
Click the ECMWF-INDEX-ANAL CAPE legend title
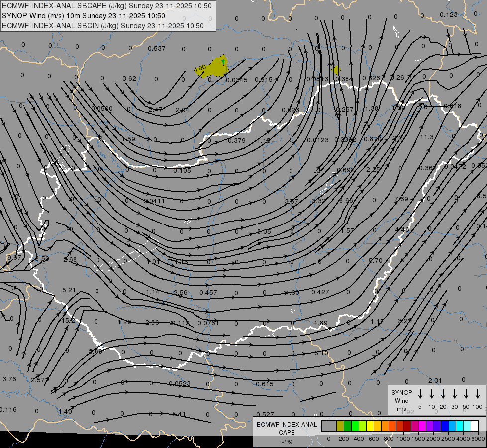(x=287, y=432)
